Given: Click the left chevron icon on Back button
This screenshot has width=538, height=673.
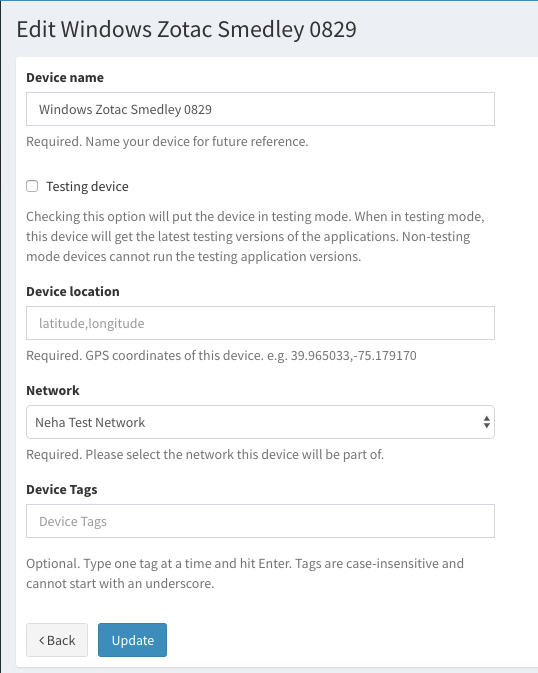Looking at the screenshot, I should [42, 640].
